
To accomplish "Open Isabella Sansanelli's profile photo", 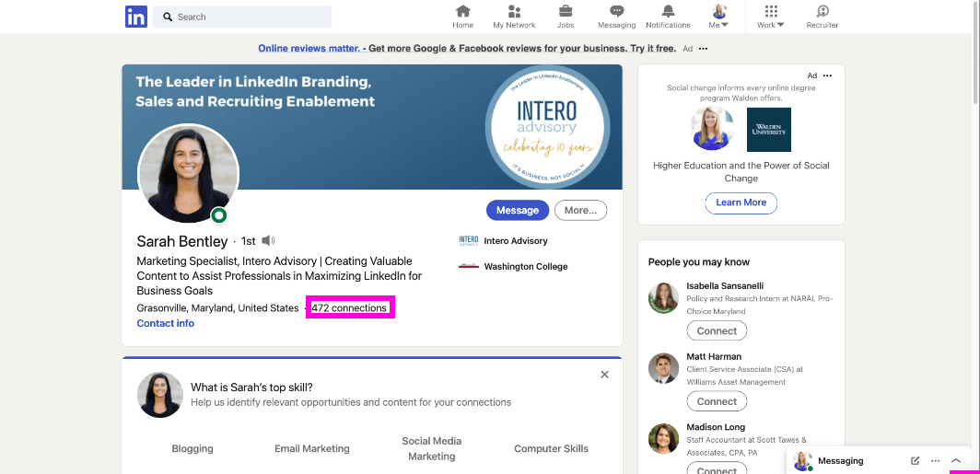I will point(664,298).
